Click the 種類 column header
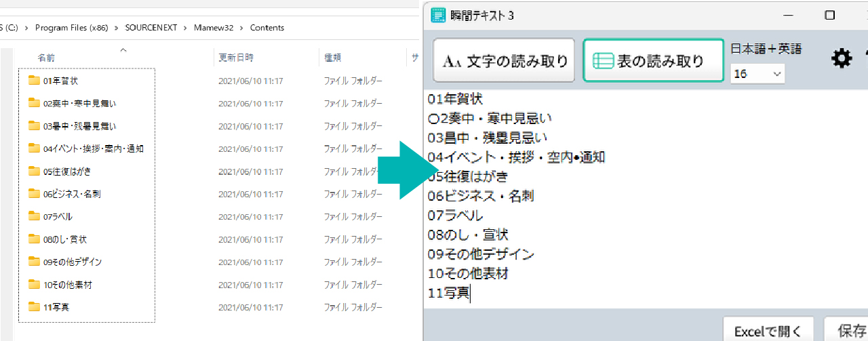This screenshot has height=341, width=868. 332,58
